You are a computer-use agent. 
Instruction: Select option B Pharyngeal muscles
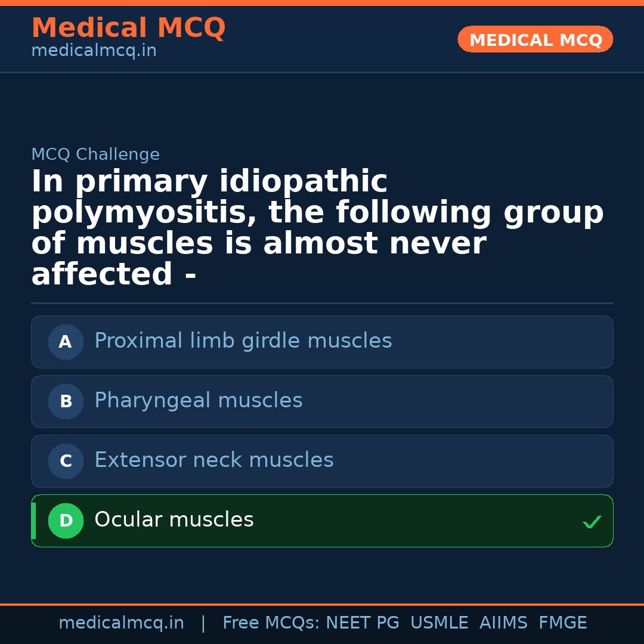pos(322,401)
